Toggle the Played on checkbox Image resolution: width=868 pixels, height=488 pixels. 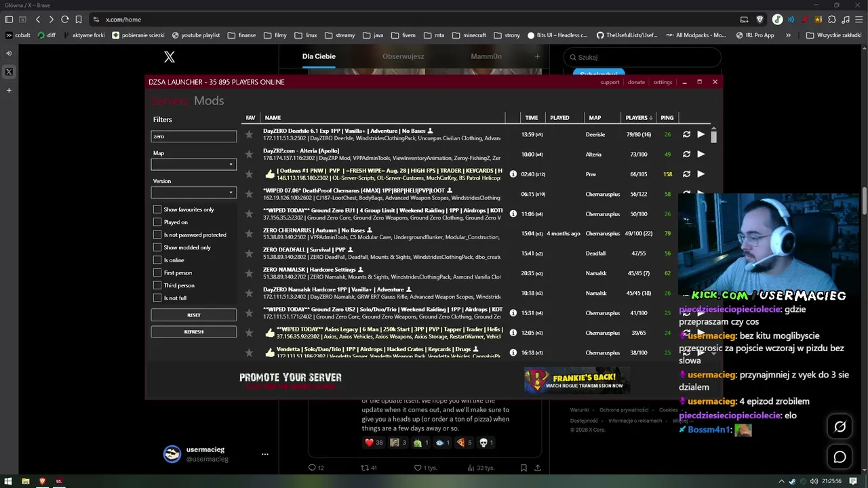point(157,222)
